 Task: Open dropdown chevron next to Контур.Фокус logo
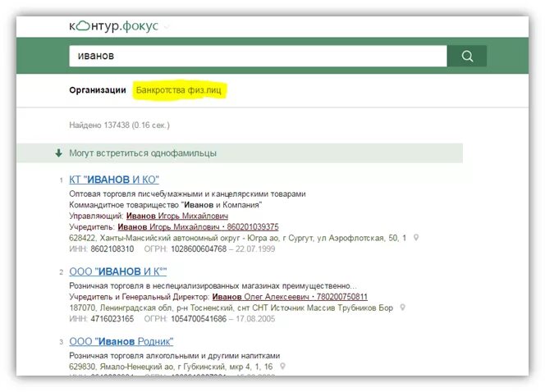pyautogui.click(x=167, y=27)
